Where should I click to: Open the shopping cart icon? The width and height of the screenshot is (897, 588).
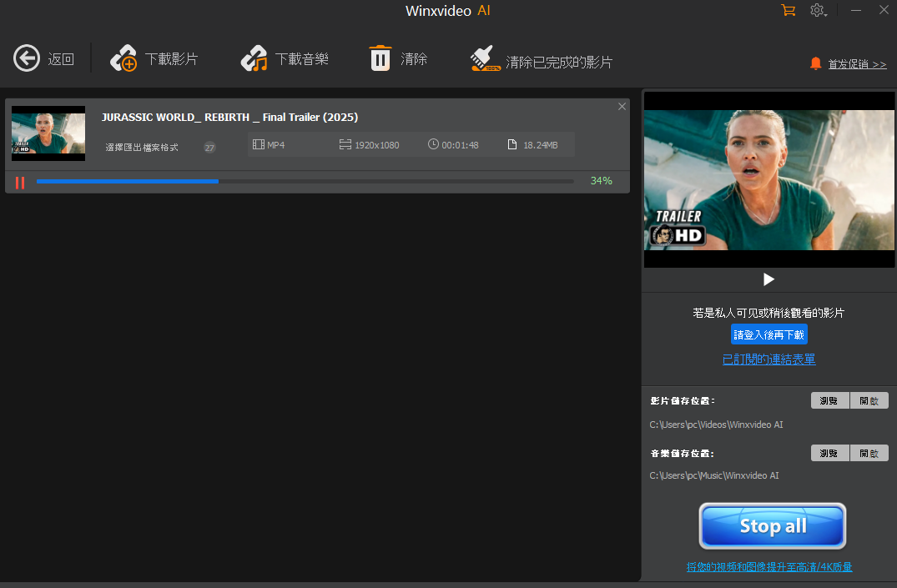[x=788, y=10]
